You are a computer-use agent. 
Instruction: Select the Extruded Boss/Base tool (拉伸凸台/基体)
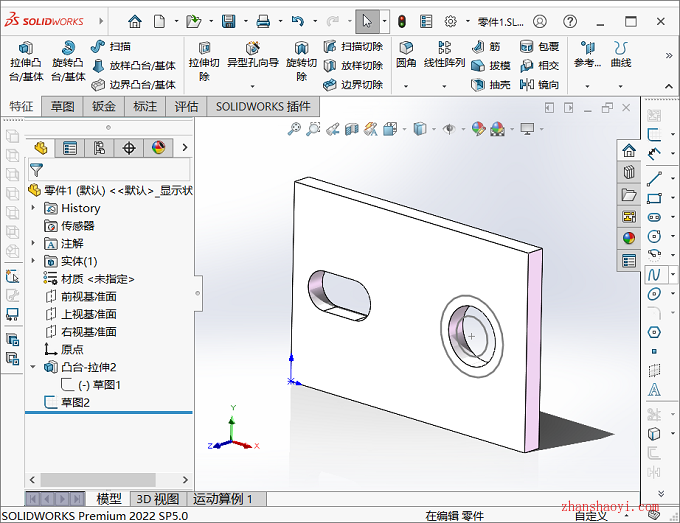(x=26, y=61)
